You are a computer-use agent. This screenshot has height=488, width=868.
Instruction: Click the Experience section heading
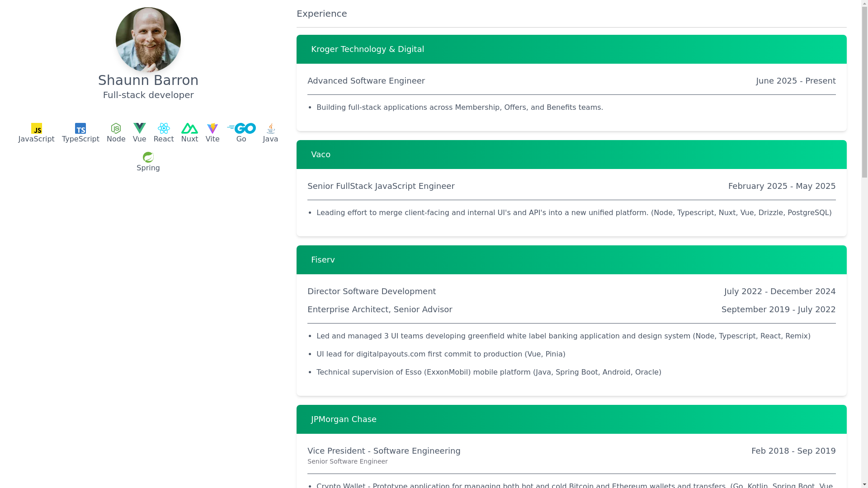(x=322, y=14)
